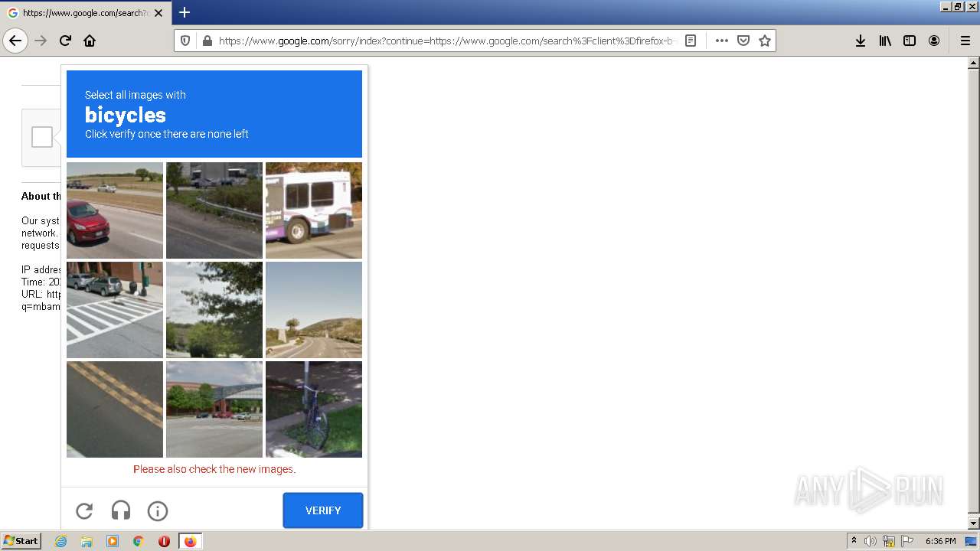980x551 pixels.
Task: Launch Chrome from the taskbar
Action: pos(139,541)
